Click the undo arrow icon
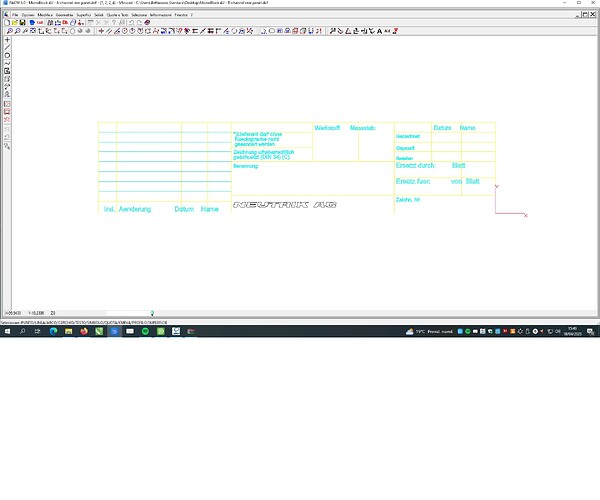The width and height of the screenshot is (600, 500). click(x=131, y=23)
